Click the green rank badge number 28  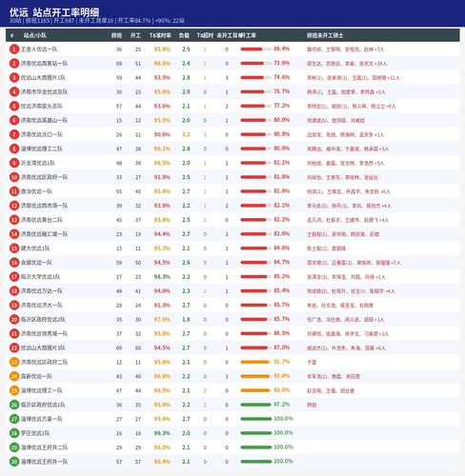click(x=14, y=433)
